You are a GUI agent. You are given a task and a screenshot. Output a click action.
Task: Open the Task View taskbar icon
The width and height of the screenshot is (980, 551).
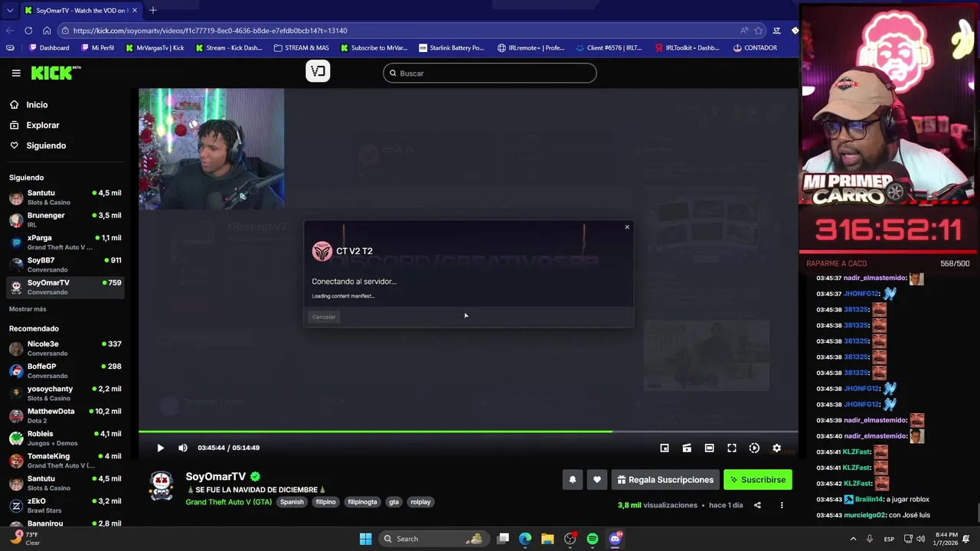point(503,539)
